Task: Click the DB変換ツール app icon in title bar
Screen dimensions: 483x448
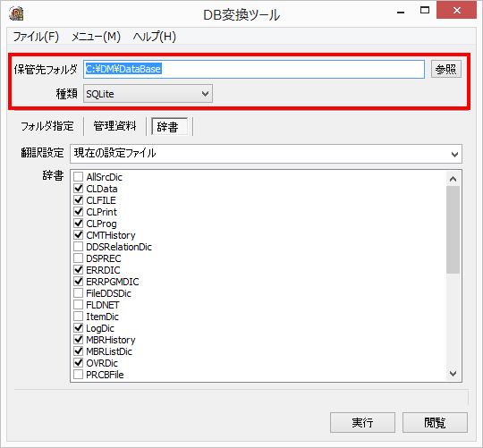Action: (x=16, y=13)
